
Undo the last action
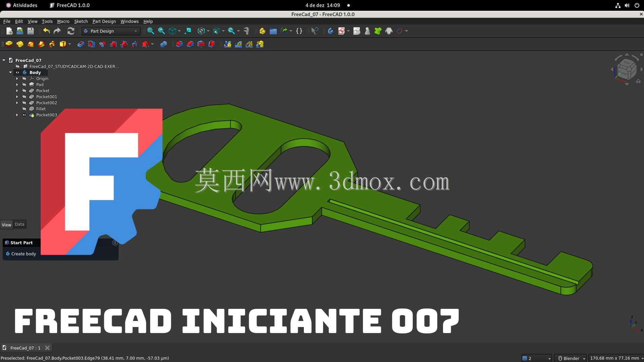pyautogui.click(x=46, y=31)
